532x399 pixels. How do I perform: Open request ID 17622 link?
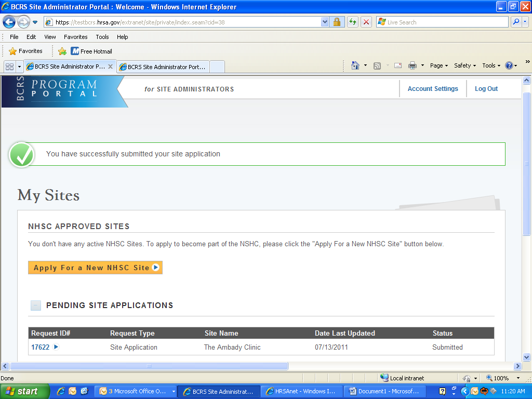tap(41, 347)
